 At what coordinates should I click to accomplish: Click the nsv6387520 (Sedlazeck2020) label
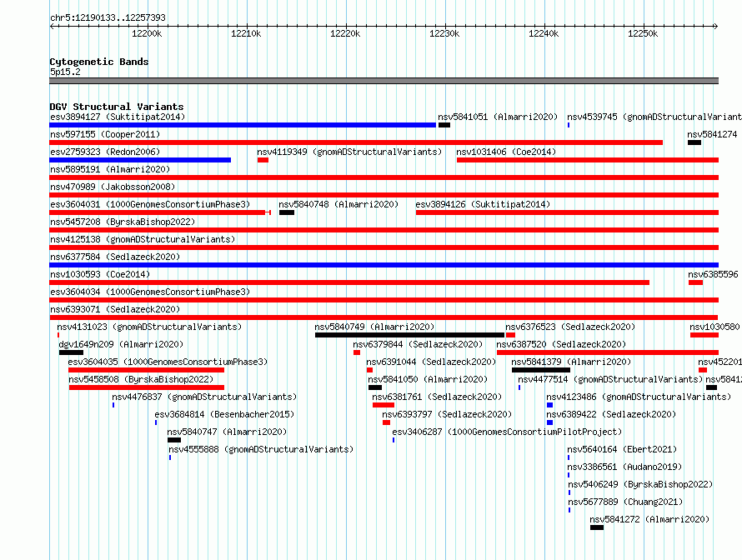[561, 344]
